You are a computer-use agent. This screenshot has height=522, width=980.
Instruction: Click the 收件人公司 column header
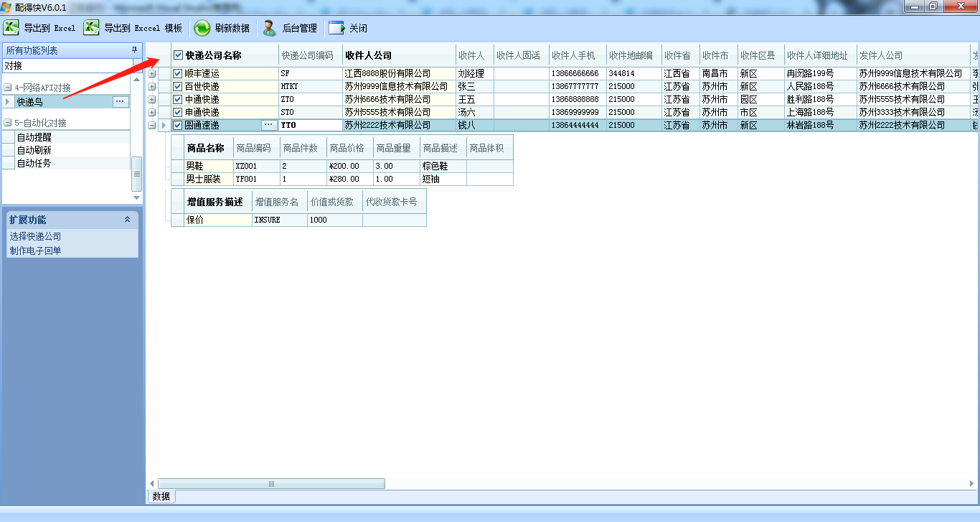coord(399,55)
